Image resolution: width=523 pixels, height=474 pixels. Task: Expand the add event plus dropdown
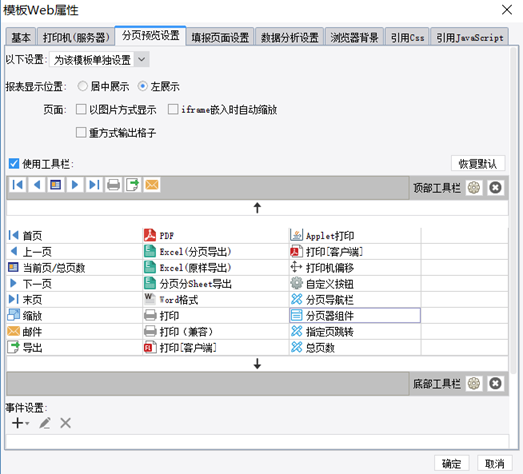[21, 423]
